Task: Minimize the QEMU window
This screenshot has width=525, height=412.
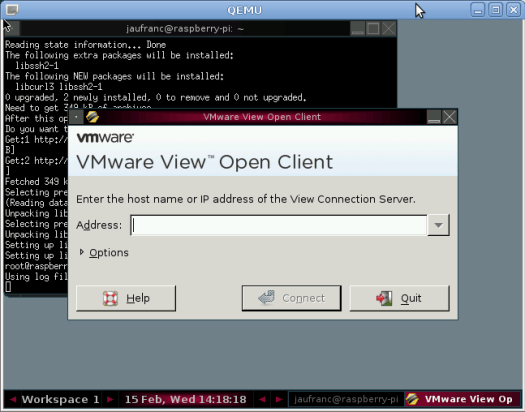Action: click(478, 10)
